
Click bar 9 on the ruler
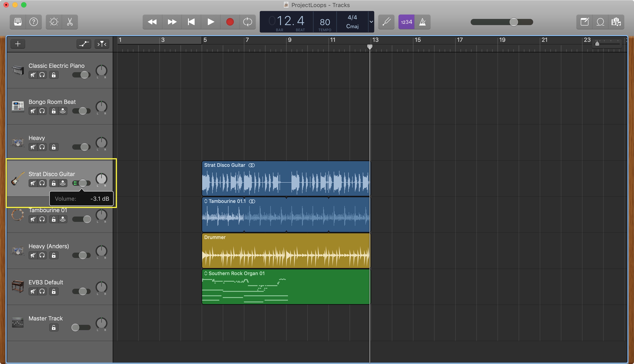(289, 40)
